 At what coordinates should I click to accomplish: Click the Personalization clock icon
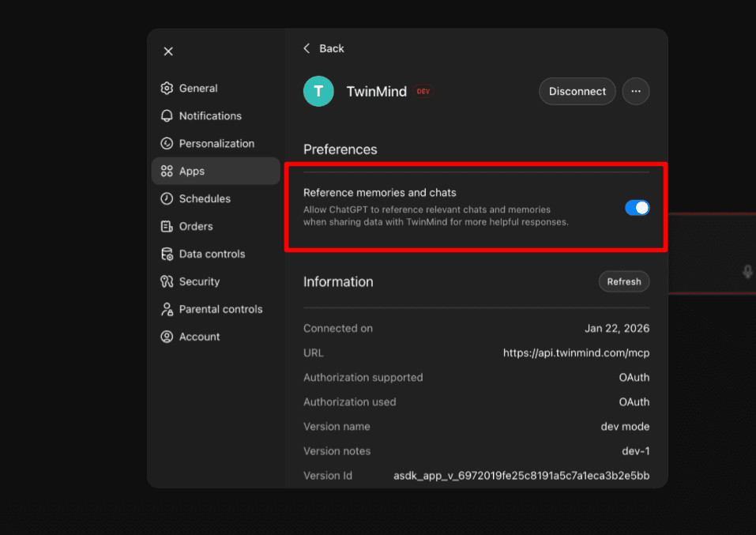(x=167, y=143)
